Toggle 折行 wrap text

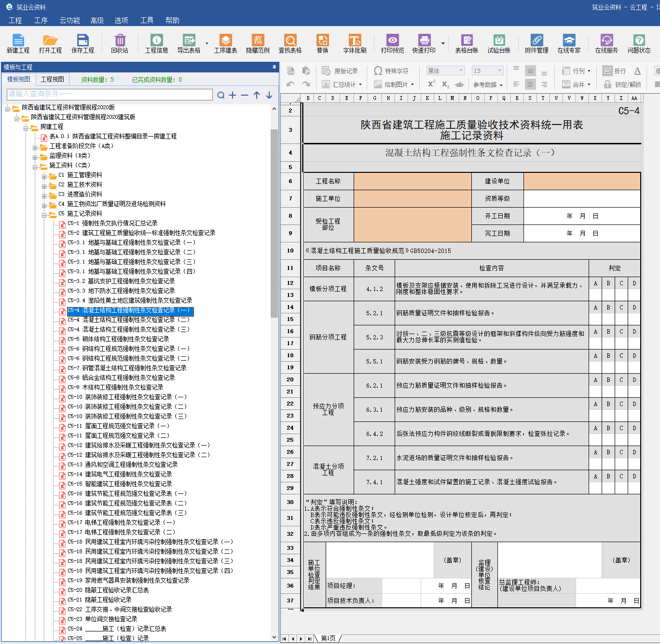coord(615,71)
